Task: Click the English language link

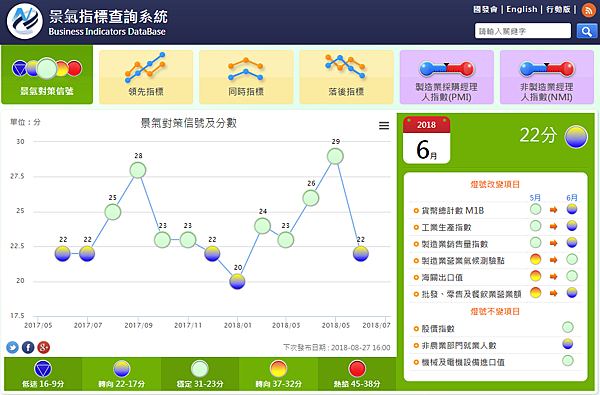Action: tap(522, 9)
